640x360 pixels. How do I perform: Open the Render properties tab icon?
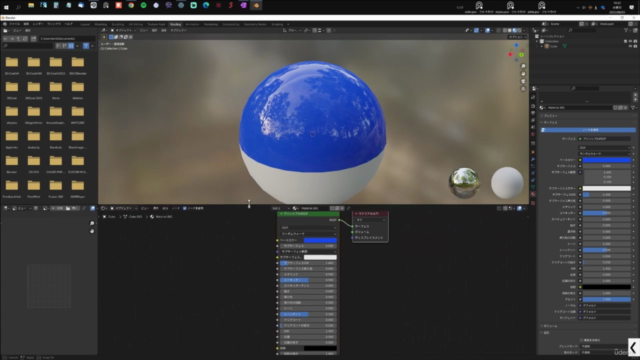[x=533, y=106]
